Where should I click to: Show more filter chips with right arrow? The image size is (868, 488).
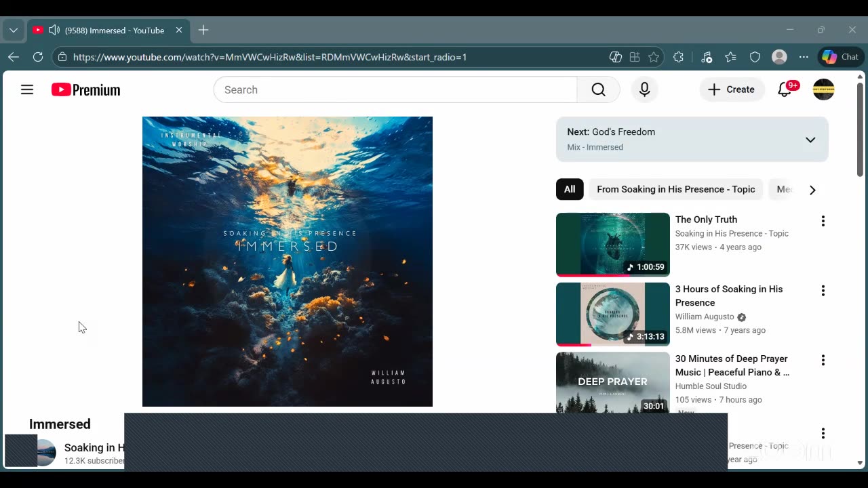812,190
